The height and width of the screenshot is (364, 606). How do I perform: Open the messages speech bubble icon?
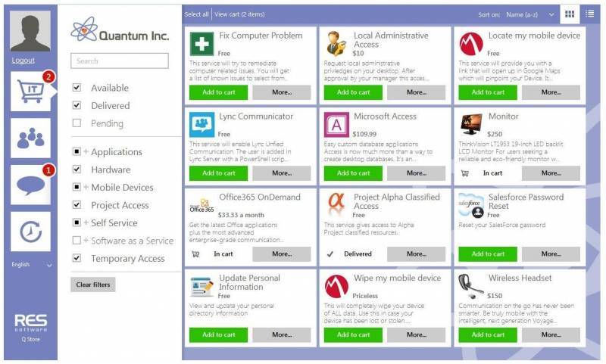pos(30,185)
